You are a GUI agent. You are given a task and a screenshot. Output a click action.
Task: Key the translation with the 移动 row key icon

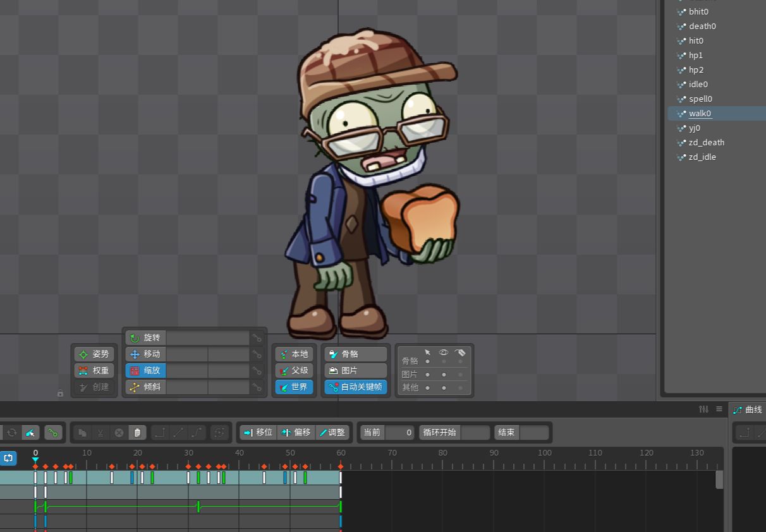coord(257,354)
